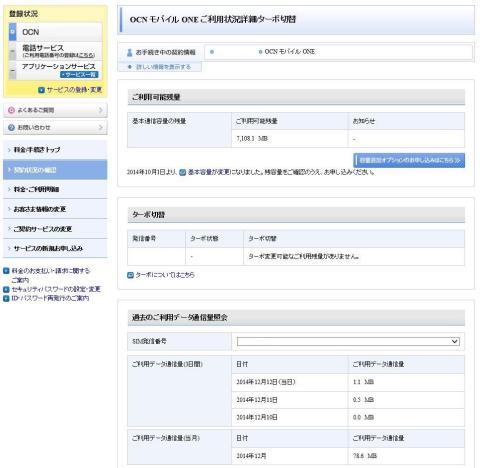Click the question mark icon for お問い合わせ
Viewport: 480px width, 468px height.
[x=11, y=127]
